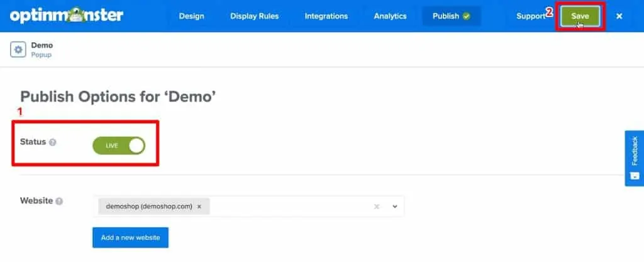Toggle the Live status switch
The image size is (644, 262).
point(119,145)
